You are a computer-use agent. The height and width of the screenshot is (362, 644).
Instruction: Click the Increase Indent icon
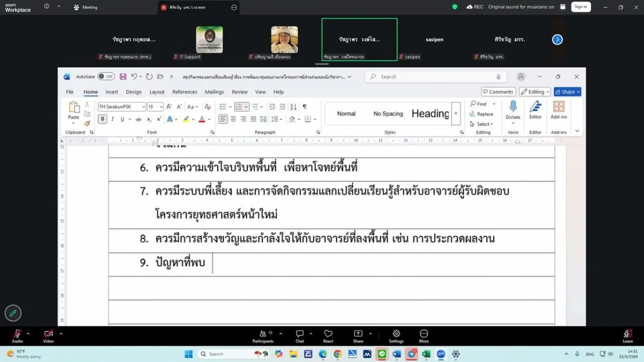[x=282, y=107]
